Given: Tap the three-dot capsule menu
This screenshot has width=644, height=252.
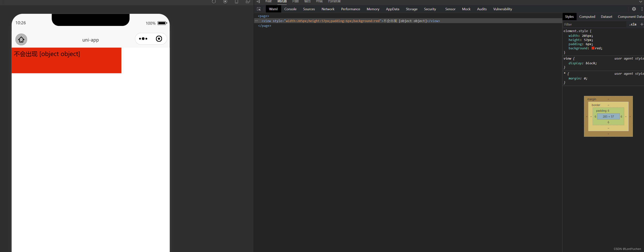Looking at the screenshot, I should pos(143,39).
